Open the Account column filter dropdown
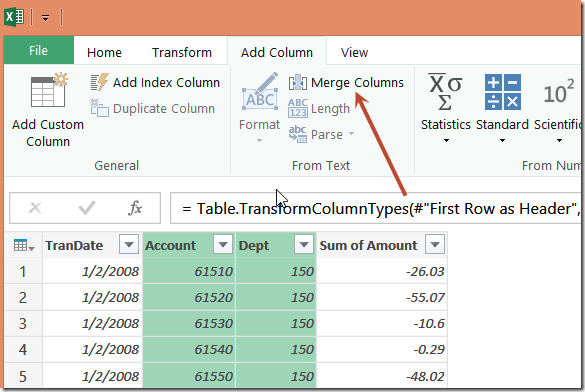The width and height of the screenshot is (585, 392). [223, 245]
